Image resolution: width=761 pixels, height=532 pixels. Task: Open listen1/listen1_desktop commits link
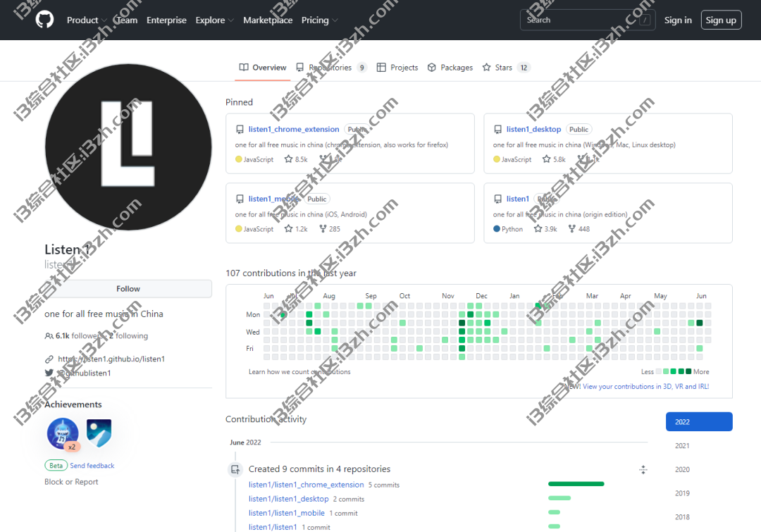coord(288,499)
